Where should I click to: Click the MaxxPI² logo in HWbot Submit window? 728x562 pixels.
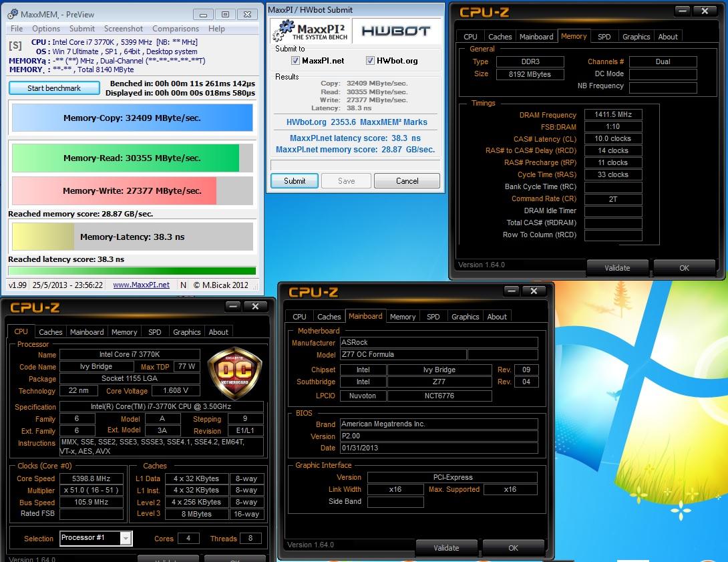click(x=310, y=31)
